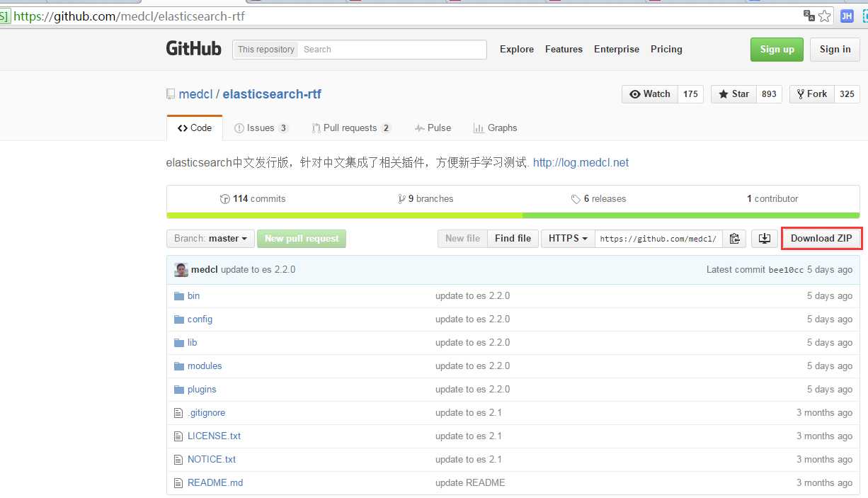868x498 pixels.
Task: Open Explore in top navigation
Action: click(517, 49)
